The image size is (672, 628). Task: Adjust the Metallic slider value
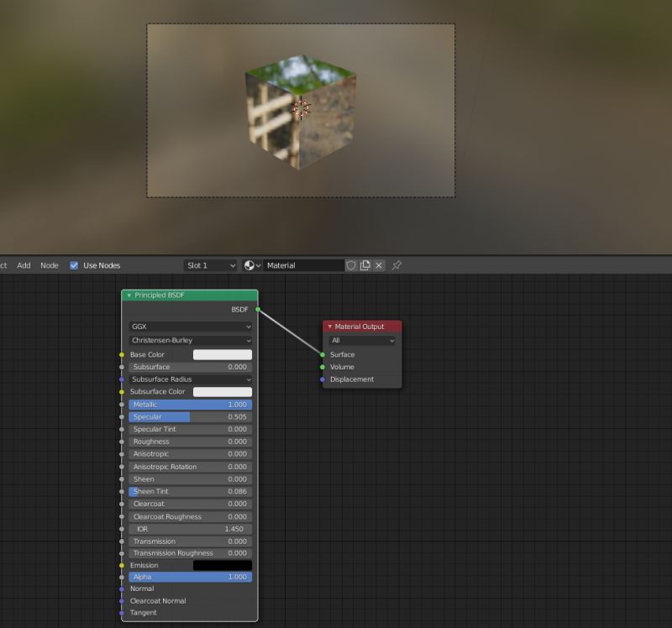pyautogui.click(x=189, y=405)
